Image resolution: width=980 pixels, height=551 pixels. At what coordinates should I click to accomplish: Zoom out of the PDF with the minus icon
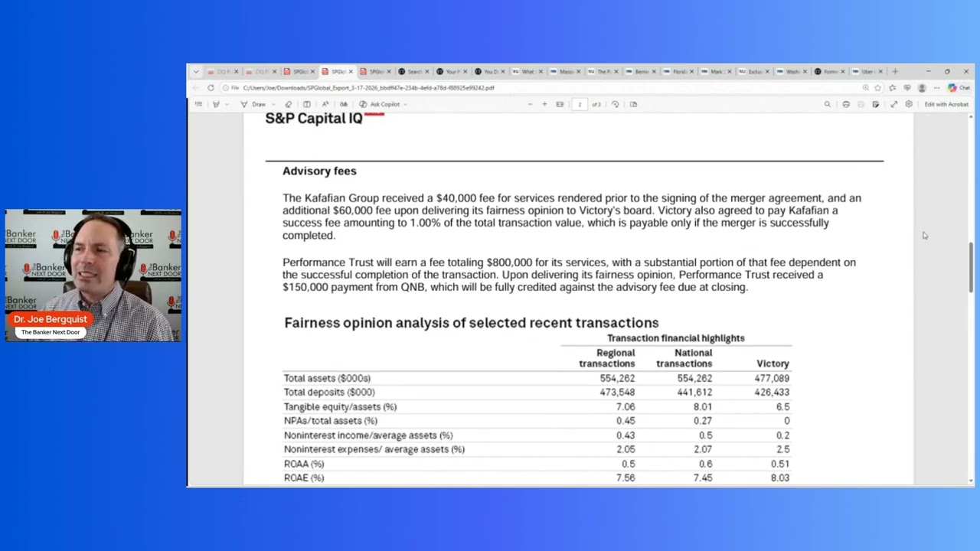pyautogui.click(x=530, y=104)
